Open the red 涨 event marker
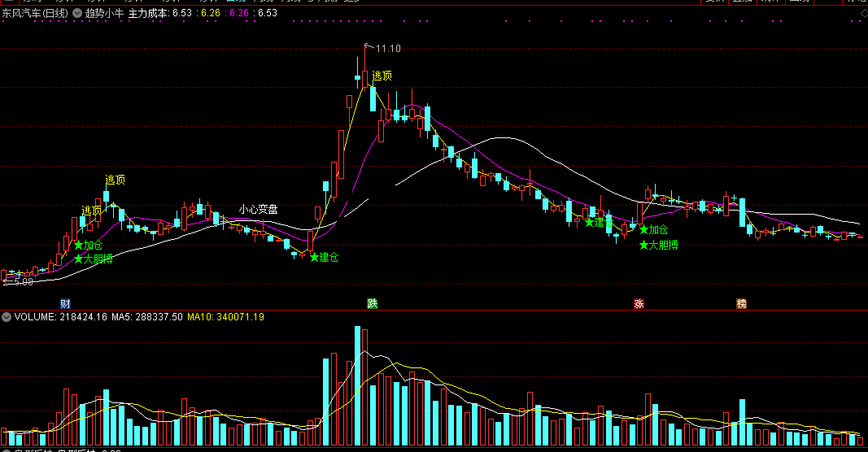Image resolution: width=868 pixels, height=452 pixels. pyautogui.click(x=639, y=304)
